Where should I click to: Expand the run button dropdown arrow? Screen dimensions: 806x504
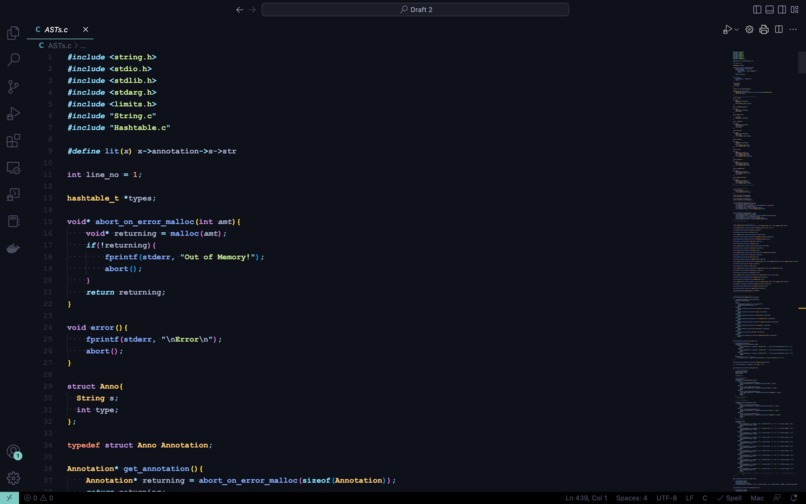point(737,30)
